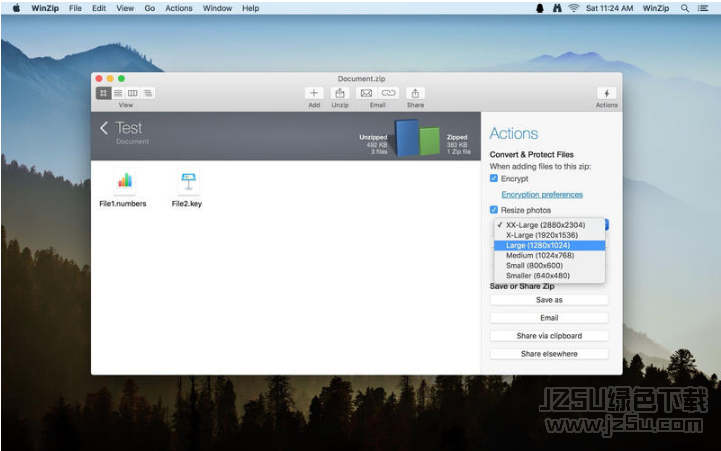Open the Go menu
The height and width of the screenshot is (451, 721).
[149, 8]
